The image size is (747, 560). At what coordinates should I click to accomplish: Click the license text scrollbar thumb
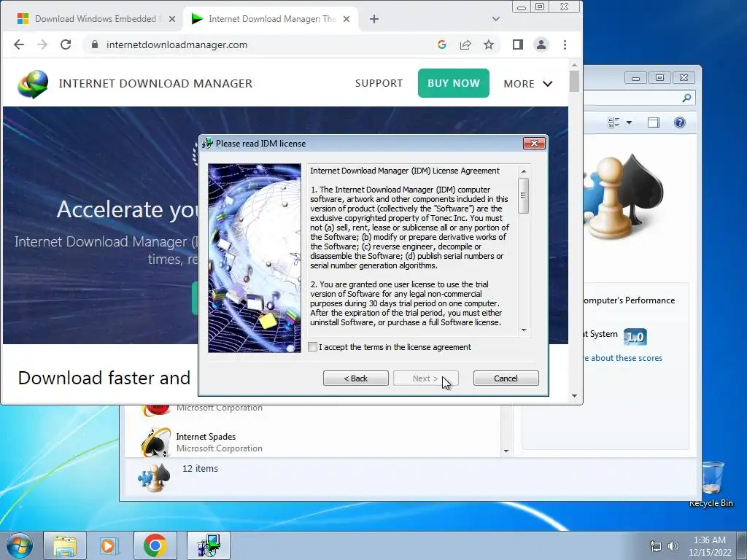(x=524, y=195)
